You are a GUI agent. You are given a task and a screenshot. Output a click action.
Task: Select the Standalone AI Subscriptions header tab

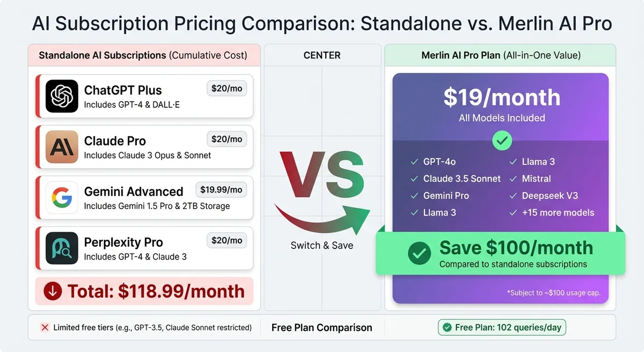pyautogui.click(x=144, y=55)
